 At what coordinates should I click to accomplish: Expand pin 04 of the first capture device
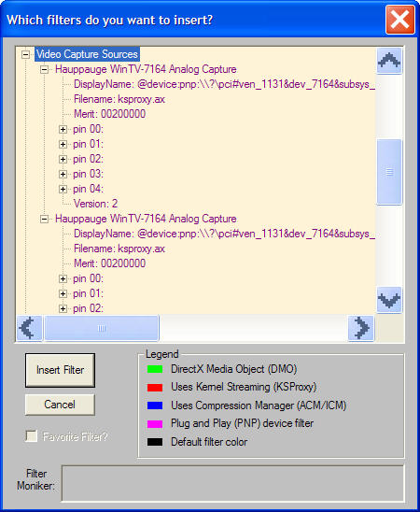click(63, 189)
